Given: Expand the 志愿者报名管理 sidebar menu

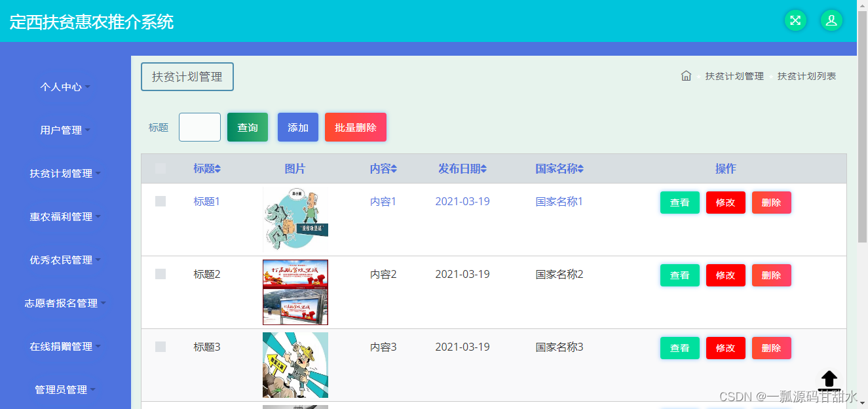Looking at the screenshot, I should click(x=65, y=303).
